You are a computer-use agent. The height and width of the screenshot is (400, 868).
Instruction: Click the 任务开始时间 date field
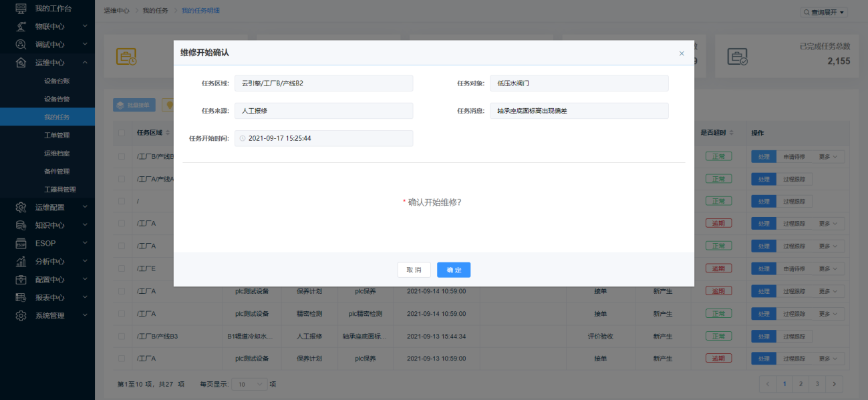pos(323,138)
